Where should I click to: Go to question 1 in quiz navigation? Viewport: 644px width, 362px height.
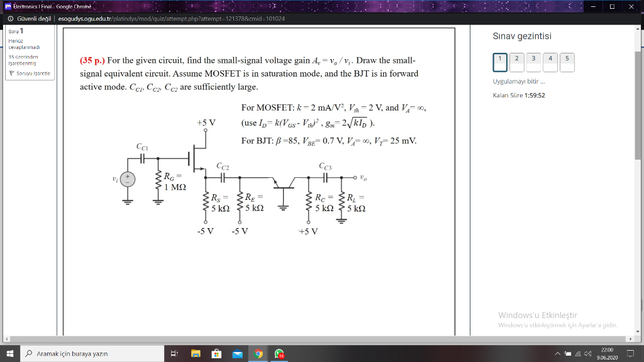pyautogui.click(x=500, y=62)
